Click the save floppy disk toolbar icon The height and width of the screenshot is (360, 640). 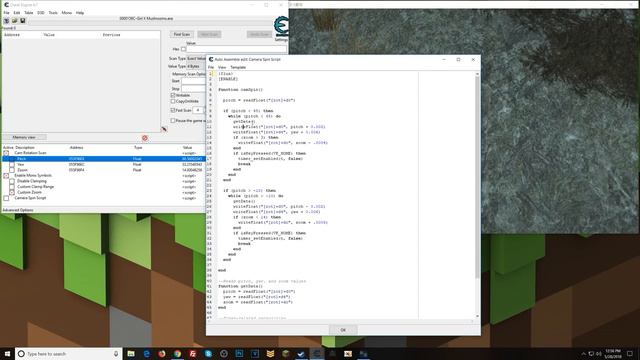click(22, 20)
